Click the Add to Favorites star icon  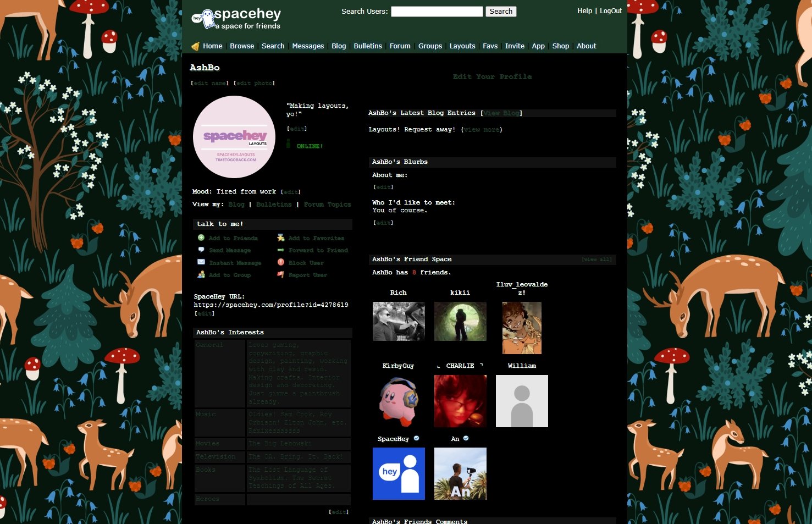click(x=281, y=238)
